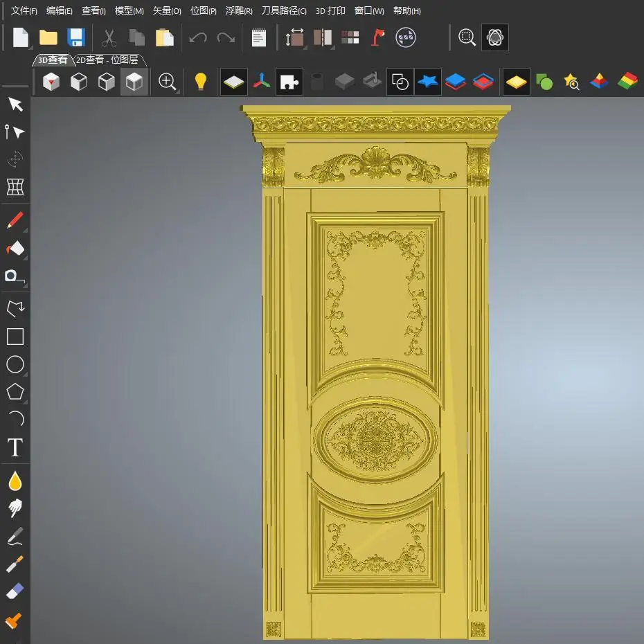Select the eraser sculpting tool
This screenshot has height=644, width=644.
(15, 591)
